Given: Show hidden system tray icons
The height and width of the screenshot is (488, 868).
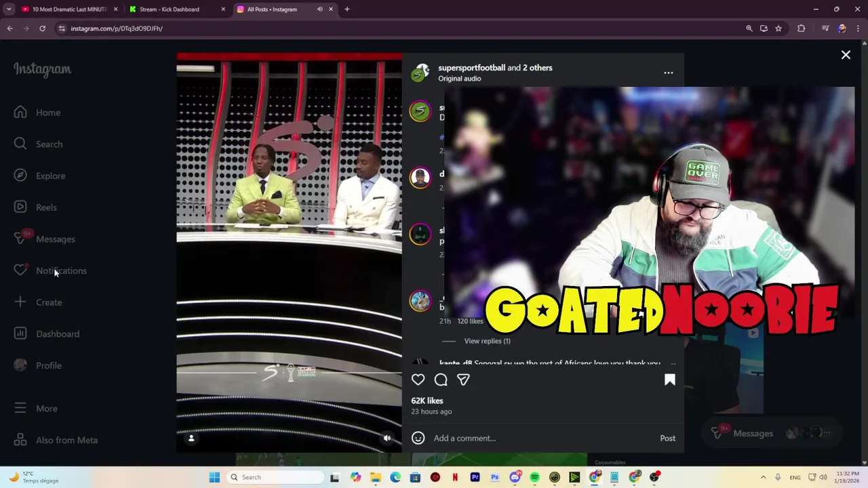Looking at the screenshot, I should pyautogui.click(x=763, y=477).
